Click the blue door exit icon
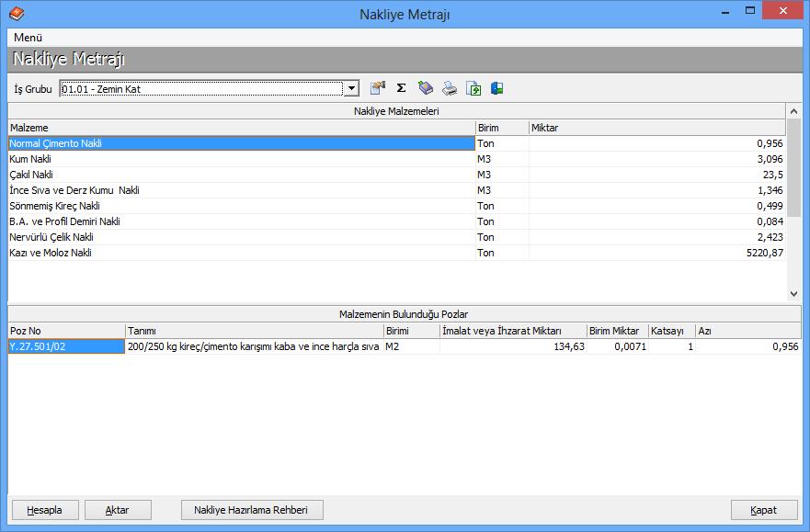The width and height of the screenshot is (810, 532). click(x=496, y=88)
